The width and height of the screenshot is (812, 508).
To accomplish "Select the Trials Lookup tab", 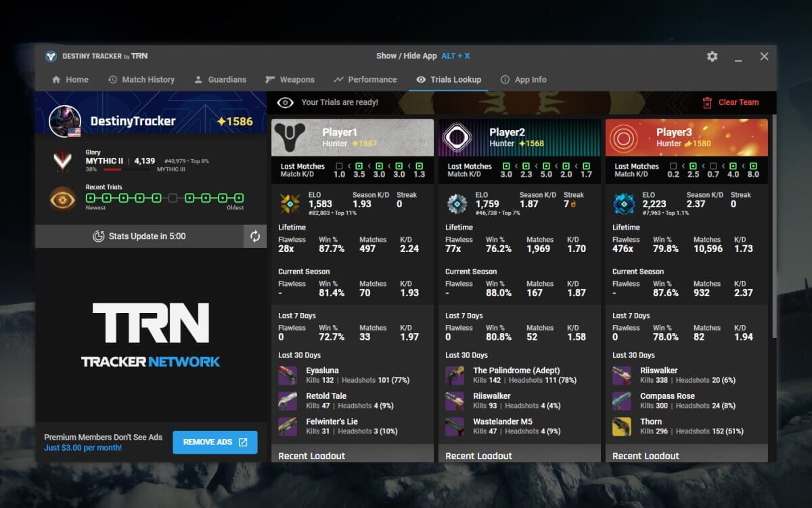I will point(449,79).
